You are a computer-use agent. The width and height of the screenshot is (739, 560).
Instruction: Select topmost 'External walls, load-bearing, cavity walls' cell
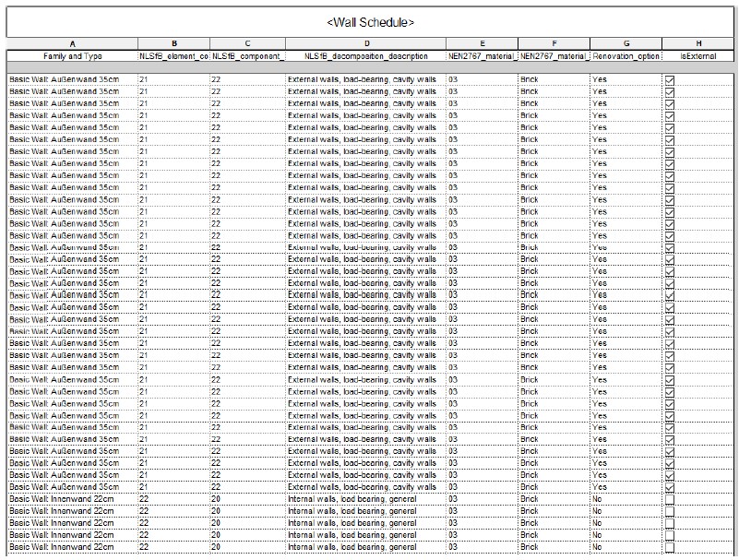pyautogui.click(x=365, y=79)
